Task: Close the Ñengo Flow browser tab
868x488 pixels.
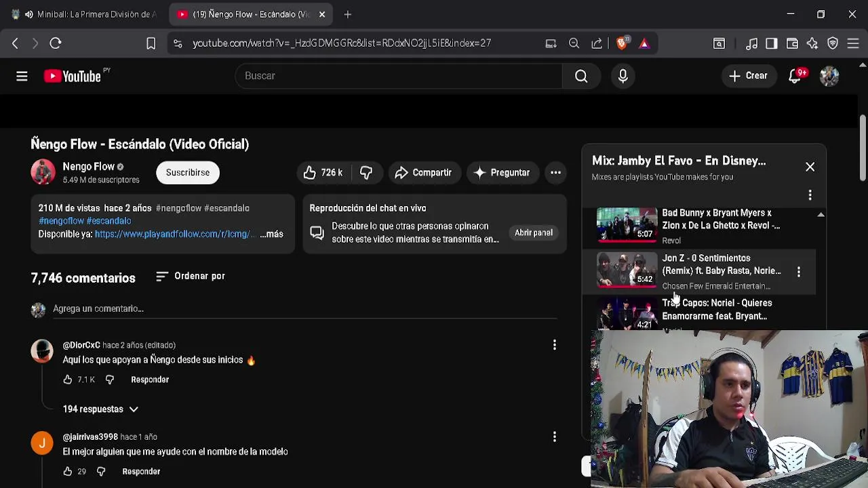Action: pyautogui.click(x=322, y=14)
